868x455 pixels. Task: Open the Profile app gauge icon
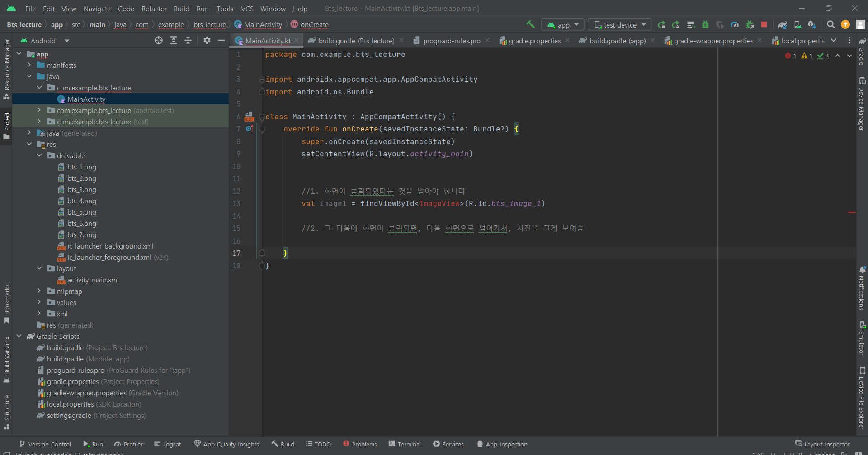735,25
